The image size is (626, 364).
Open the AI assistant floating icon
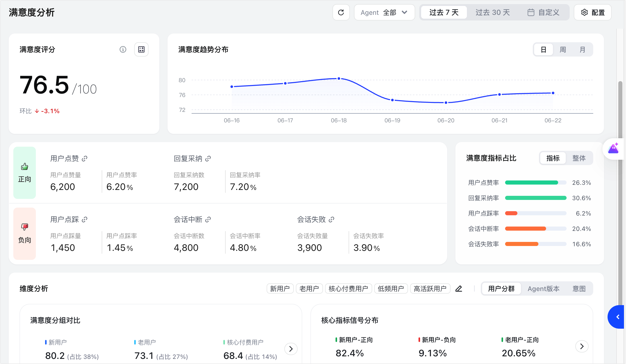click(x=613, y=148)
